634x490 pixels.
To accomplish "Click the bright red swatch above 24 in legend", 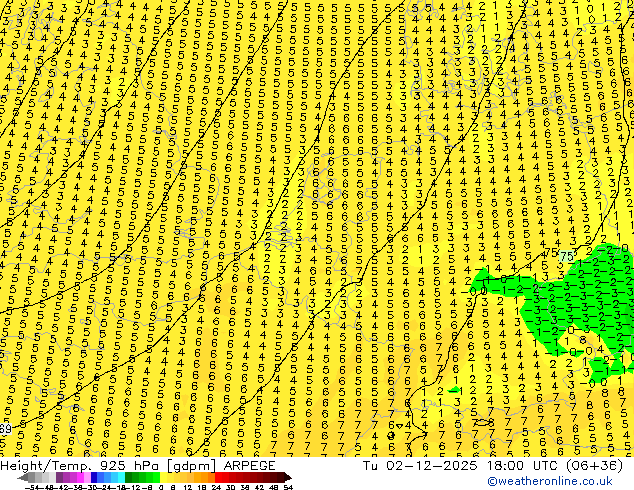I will (218, 477).
